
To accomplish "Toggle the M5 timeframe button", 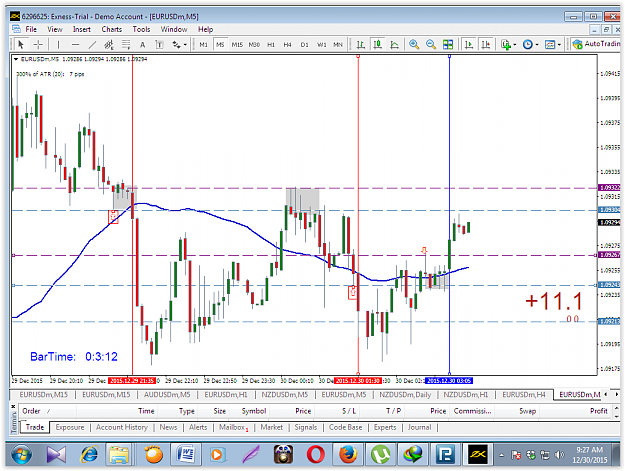I will pyautogui.click(x=220, y=45).
